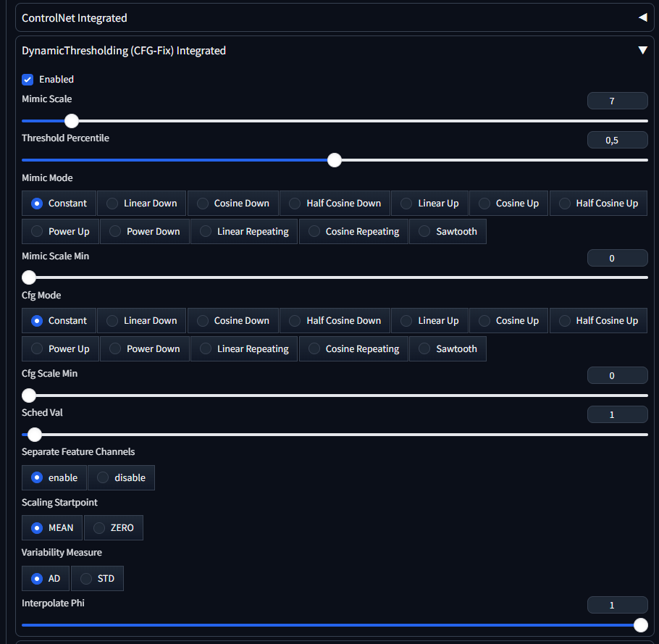Expand the ControlNet Integrated panel
This screenshot has width=659, height=644.
point(642,17)
